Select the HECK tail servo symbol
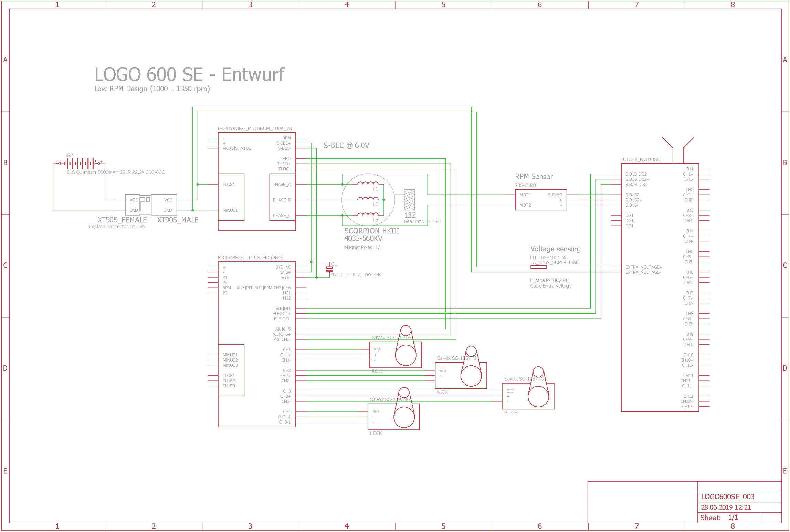The height and width of the screenshot is (532, 790). [x=393, y=416]
